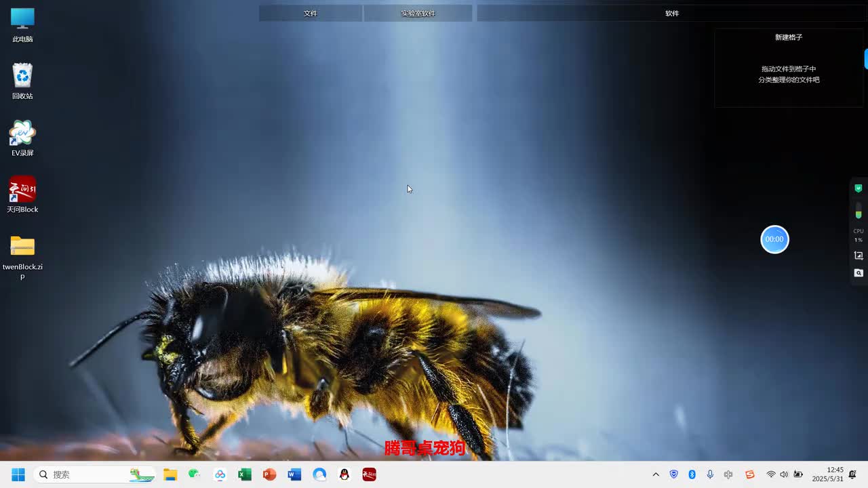Open the blue browser icon in taskbar
The image size is (868, 488).
pos(319,474)
